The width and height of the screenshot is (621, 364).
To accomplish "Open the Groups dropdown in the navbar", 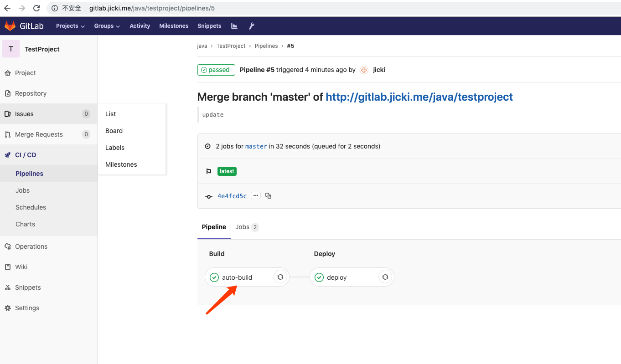I will pyautogui.click(x=107, y=26).
